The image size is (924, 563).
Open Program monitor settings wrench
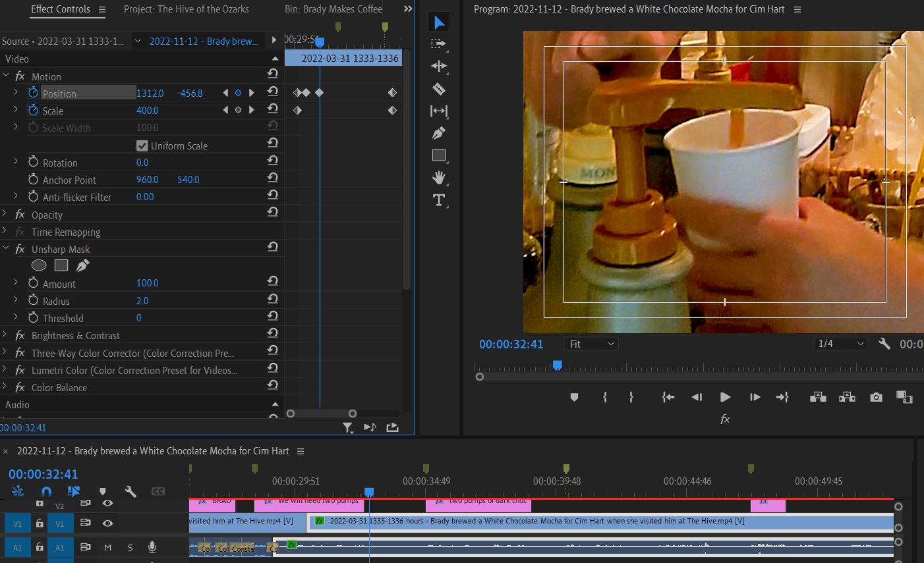coord(884,344)
